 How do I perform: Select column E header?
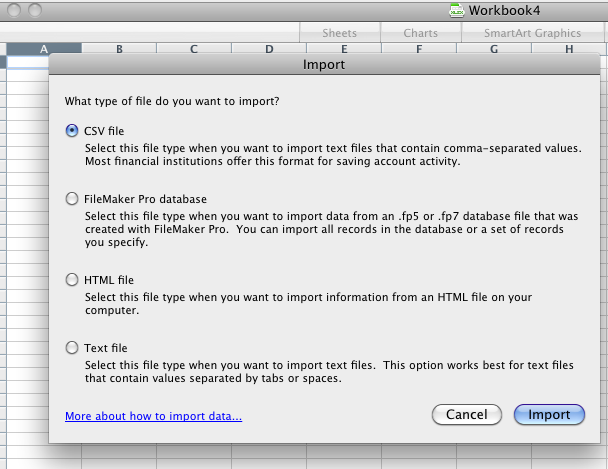point(344,49)
